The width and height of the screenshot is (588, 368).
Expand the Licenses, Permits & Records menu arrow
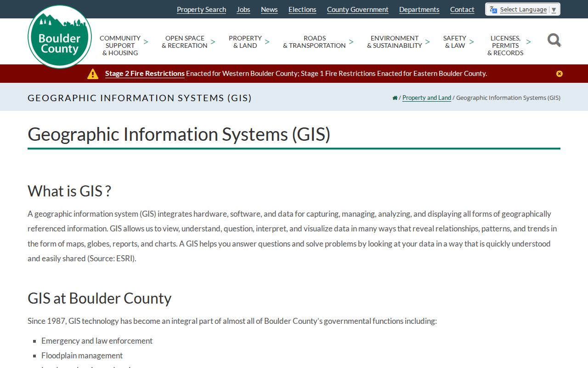(x=528, y=42)
